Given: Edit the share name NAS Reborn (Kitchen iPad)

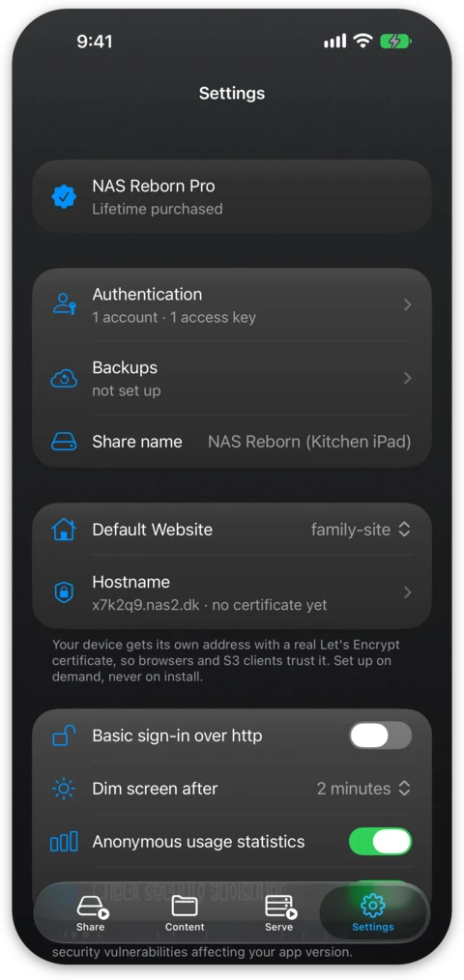Looking at the screenshot, I should point(309,442).
